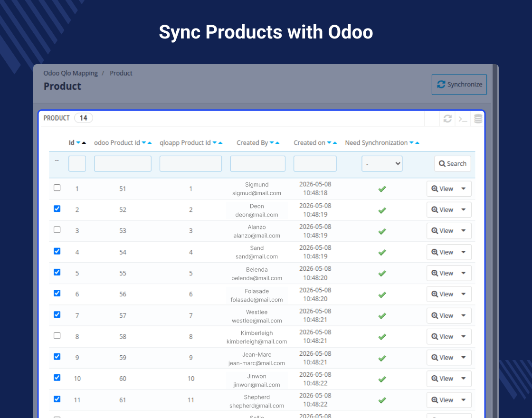Click green checkmark in Jean-Marc row

point(382,358)
